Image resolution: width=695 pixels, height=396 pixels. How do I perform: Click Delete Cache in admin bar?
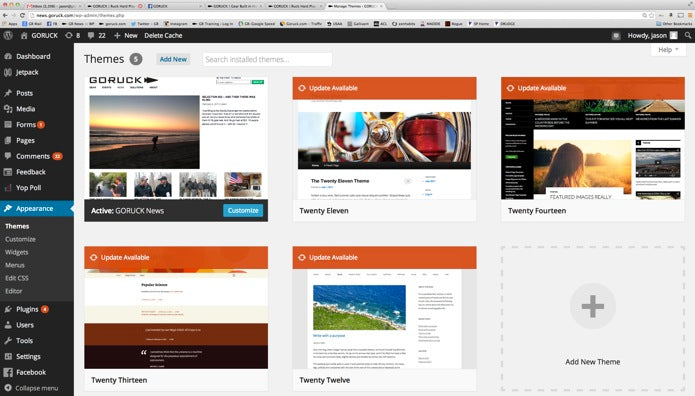163,35
